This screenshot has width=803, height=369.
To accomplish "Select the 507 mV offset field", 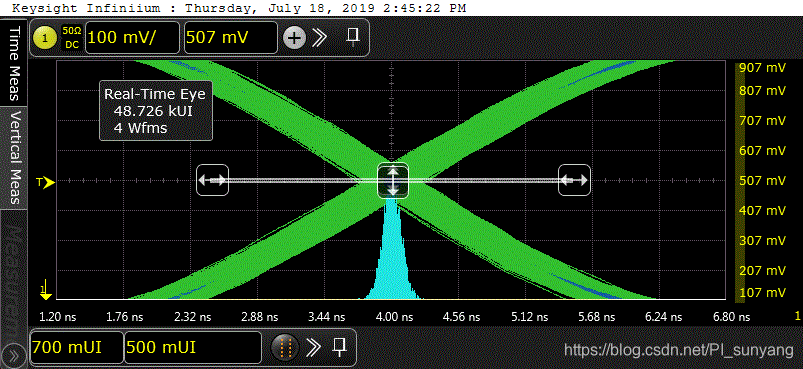I will pos(230,37).
